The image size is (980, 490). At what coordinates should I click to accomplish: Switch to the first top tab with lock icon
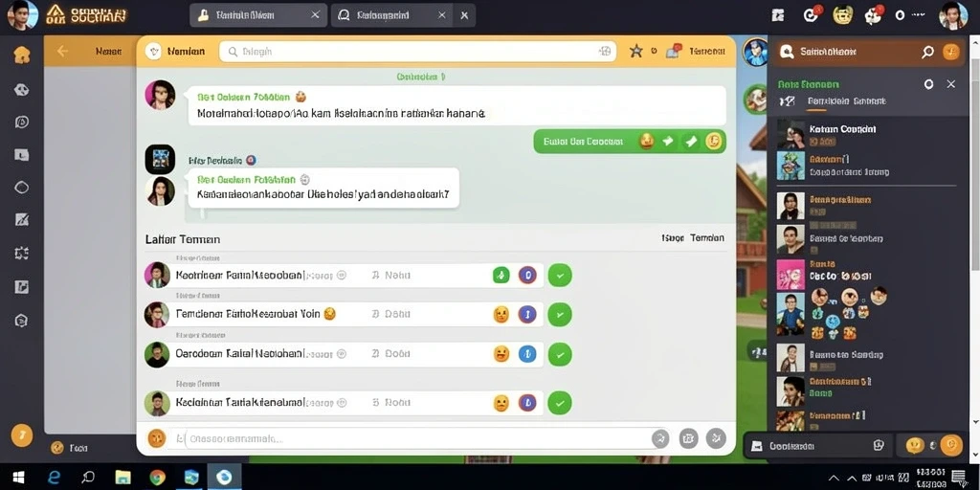click(258, 15)
